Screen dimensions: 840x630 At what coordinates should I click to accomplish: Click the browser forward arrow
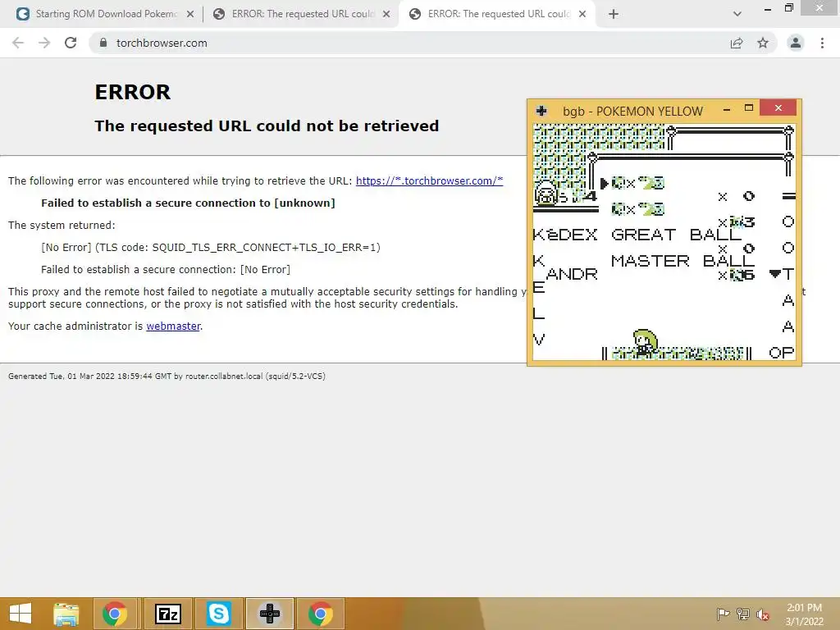(44, 43)
